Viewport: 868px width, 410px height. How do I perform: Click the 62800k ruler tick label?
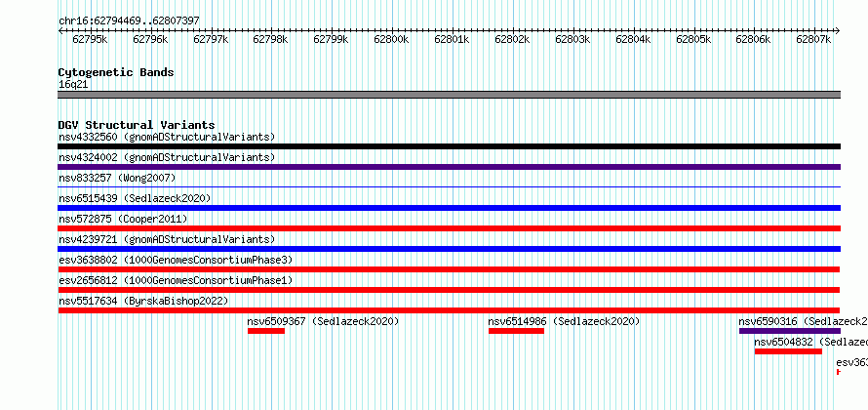click(391, 39)
